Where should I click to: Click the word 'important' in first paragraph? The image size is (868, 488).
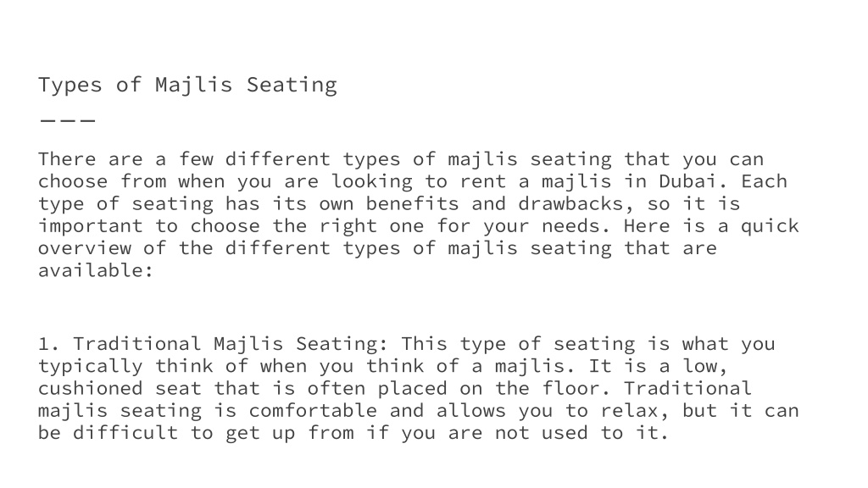pyautogui.click(x=90, y=226)
